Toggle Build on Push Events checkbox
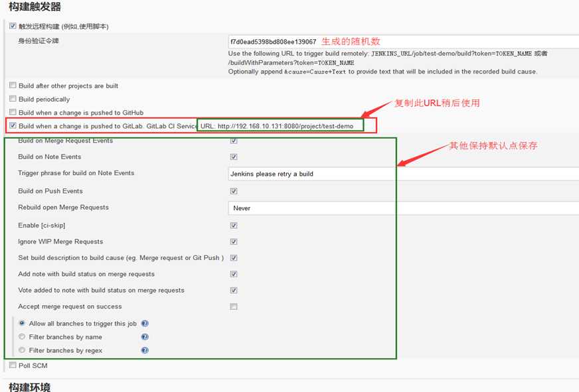This screenshot has width=579, height=392. tap(234, 191)
